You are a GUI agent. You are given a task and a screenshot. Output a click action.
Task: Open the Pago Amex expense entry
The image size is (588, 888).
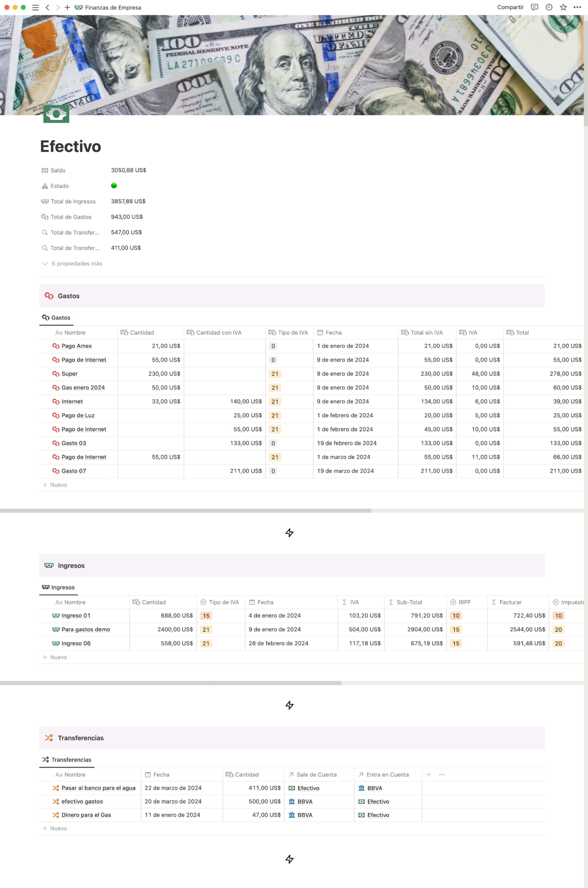click(x=77, y=346)
